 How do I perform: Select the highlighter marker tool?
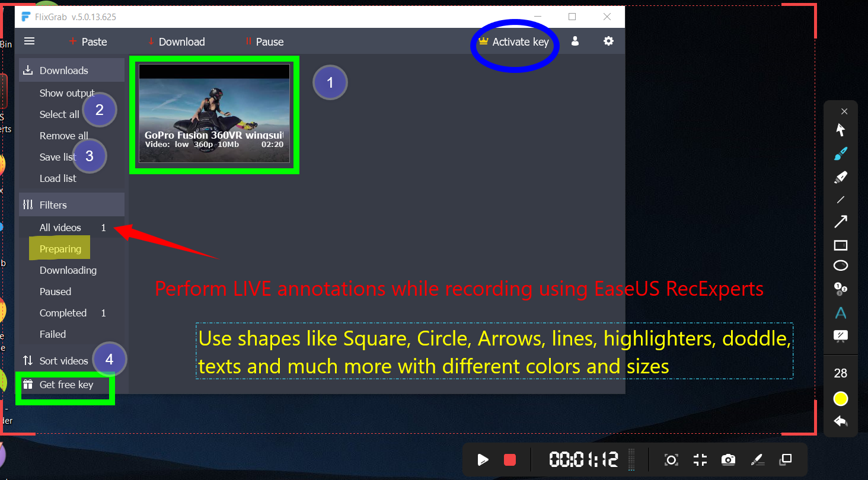coord(840,177)
